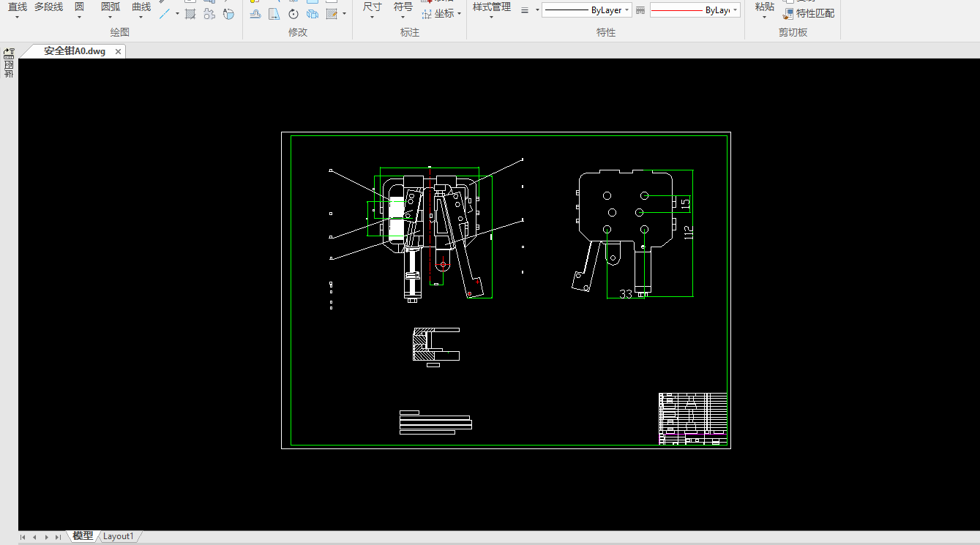
Task: Click the hatch fill icon in drawing tools
Action: point(190,14)
